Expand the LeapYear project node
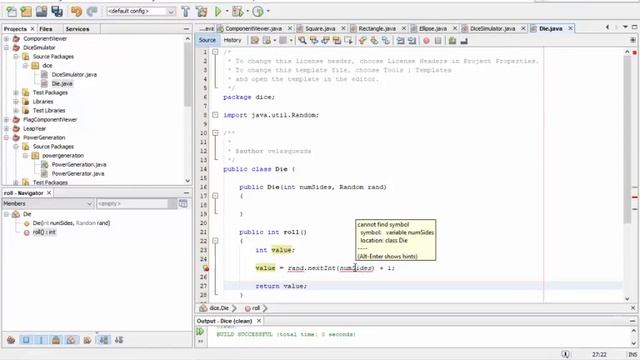This screenshot has height=360, width=640. [x=7, y=129]
